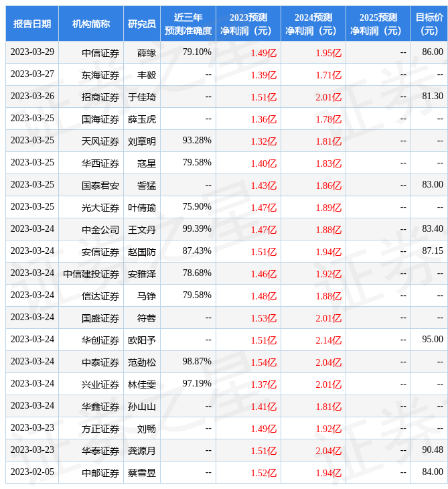Click the 2025预测净利润 column header
This screenshot has height=489, width=448.
[378, 23]
